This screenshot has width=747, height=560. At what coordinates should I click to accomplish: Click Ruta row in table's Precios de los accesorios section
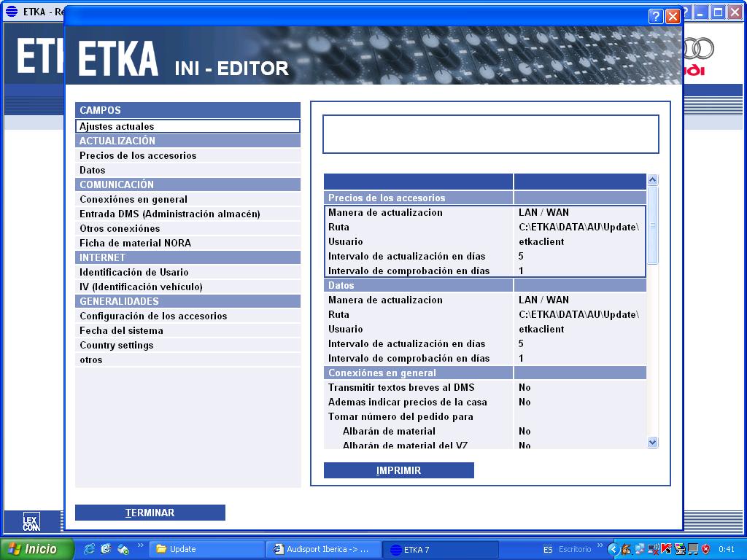pyautogui.click(x=485, y=227)
